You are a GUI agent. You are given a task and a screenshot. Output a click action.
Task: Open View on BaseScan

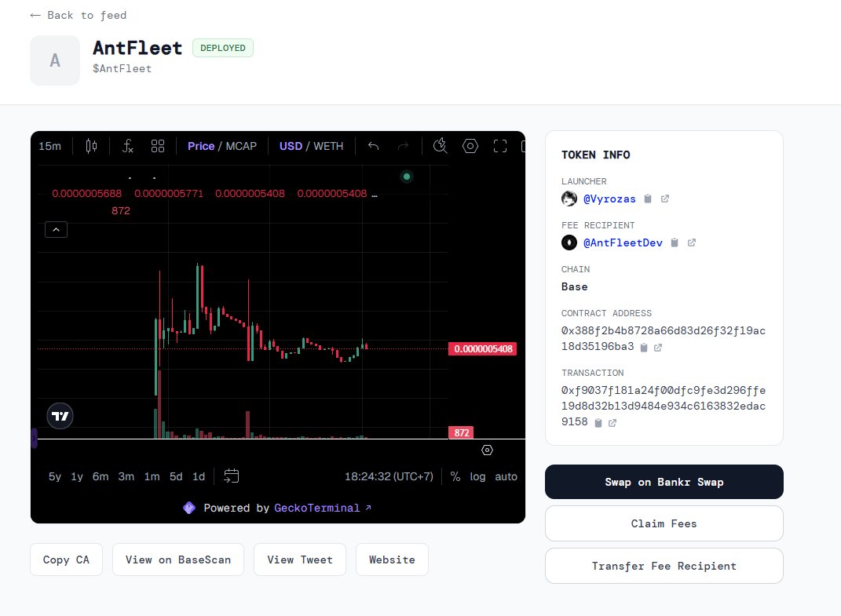point(178,560)
